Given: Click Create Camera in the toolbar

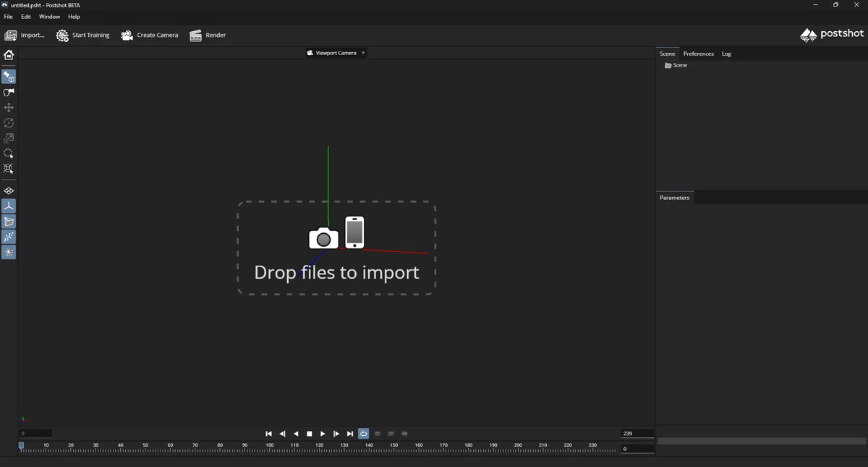Looking at the screenshot, I should pyautogui.click(x=150, y=35).
